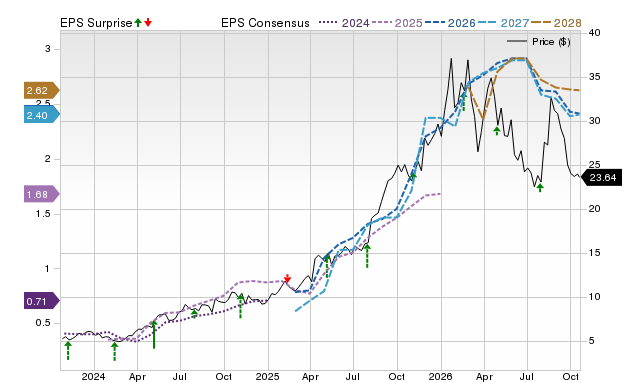Image resolution: width=640 pixels, height=382 pixels.
Task: Click the red down arrow in EPS Surprise legend
Action: [148, 22]
